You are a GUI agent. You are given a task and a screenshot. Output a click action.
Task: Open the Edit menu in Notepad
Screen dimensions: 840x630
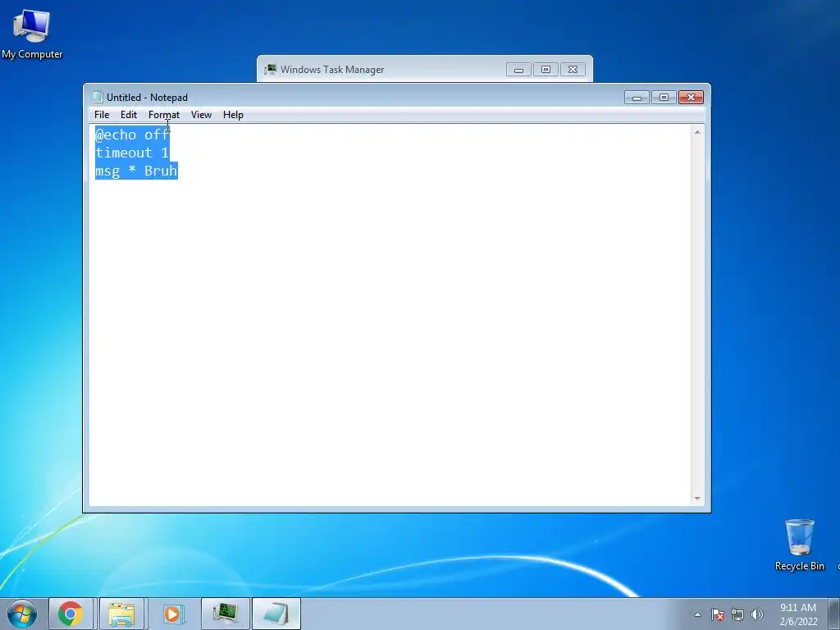pos(129,115)
